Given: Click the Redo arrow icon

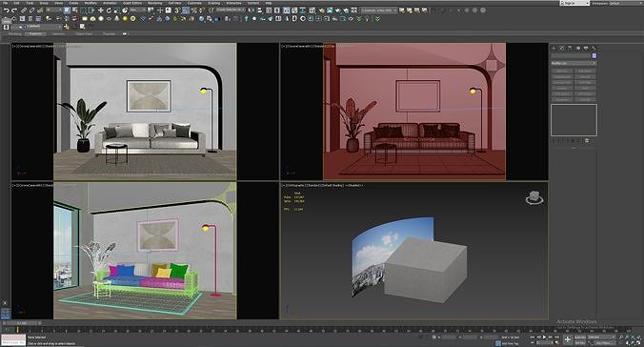Looking at the screenshot, I should coord(14,10).
